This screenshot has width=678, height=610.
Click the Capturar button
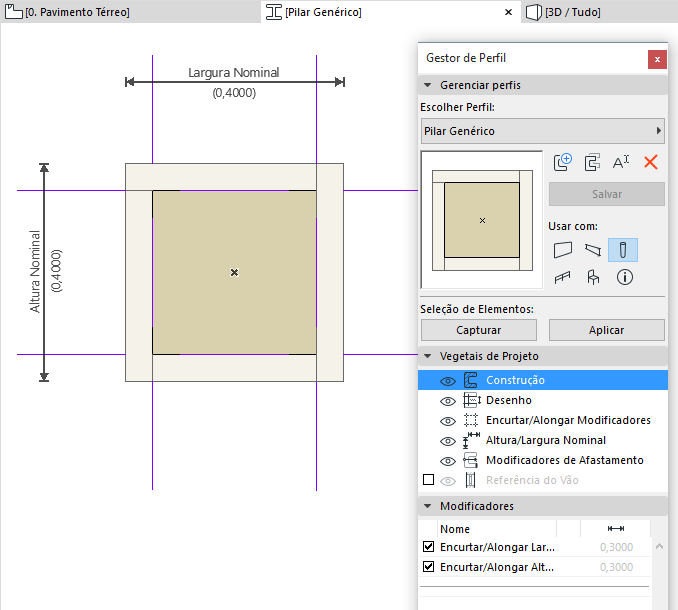pyautogui.click(x=479, y=330)
